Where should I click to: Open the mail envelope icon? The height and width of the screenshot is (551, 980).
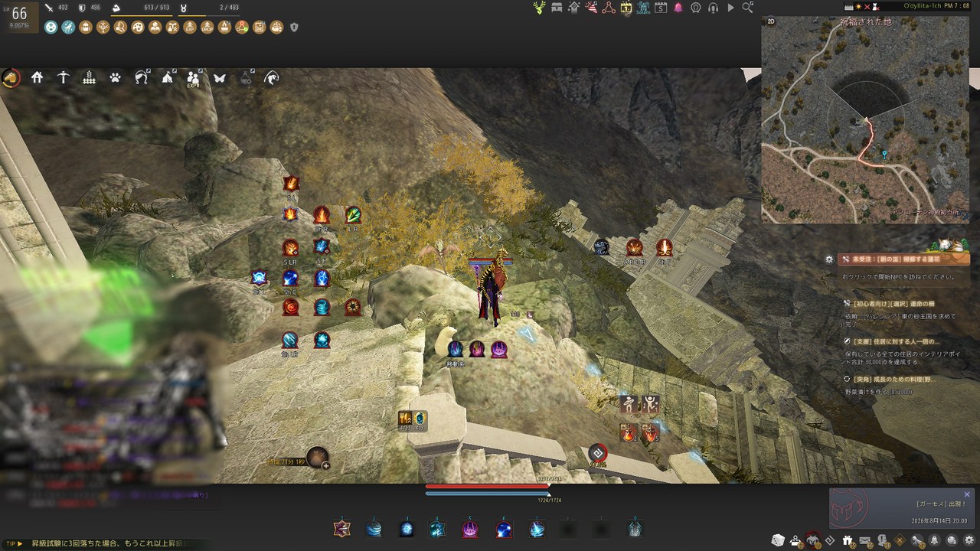click(x=865, y=541)
